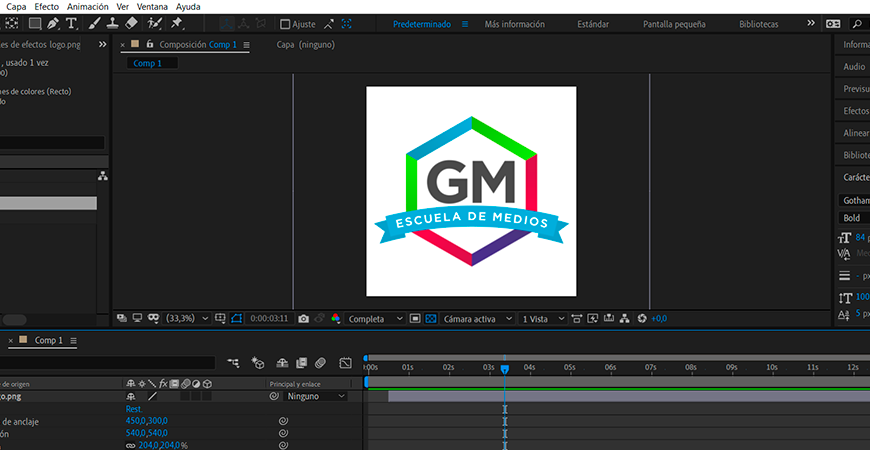
Task: Toggle pixel aspect ratio correction icon
Action: (576, 318)
